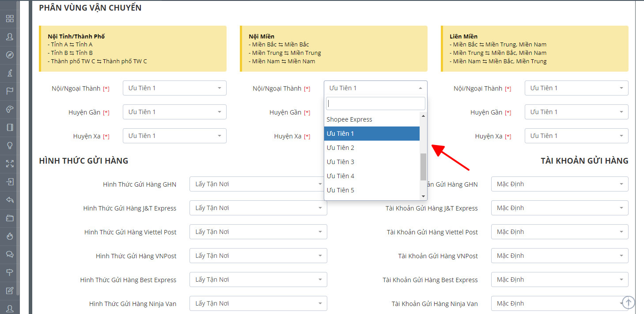This screenshot has height=314, width=644.
Task: Click the reply arrow icon in sidebar
Action: coord(10,200)
